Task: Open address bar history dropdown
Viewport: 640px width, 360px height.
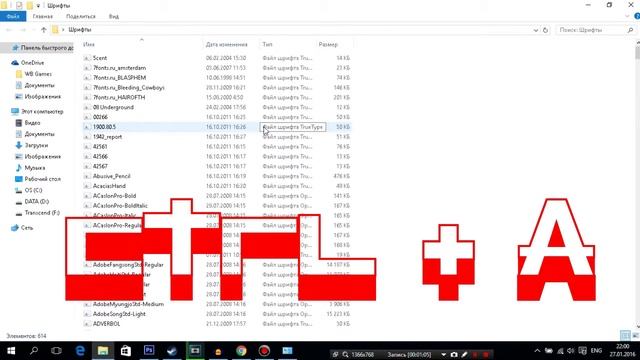Action: coord(536,30)
